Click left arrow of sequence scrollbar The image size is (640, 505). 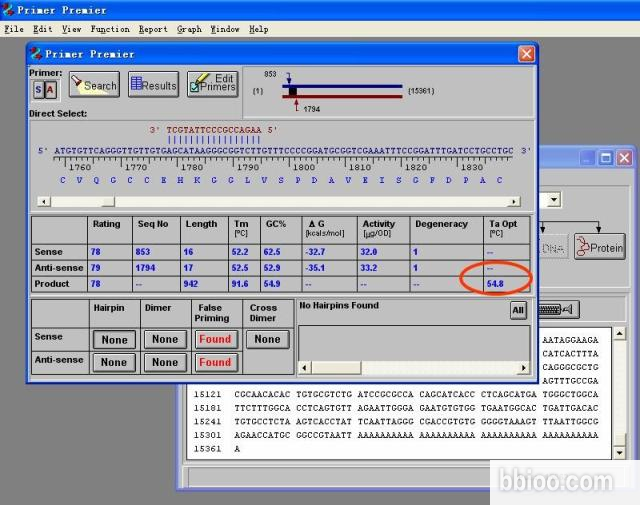[44, 201]
